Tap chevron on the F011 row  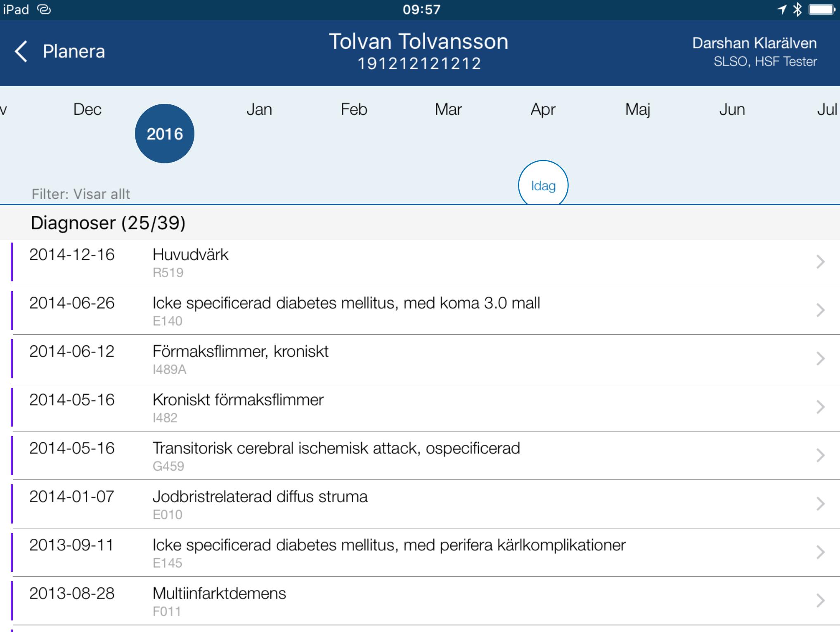pos(821,600)
